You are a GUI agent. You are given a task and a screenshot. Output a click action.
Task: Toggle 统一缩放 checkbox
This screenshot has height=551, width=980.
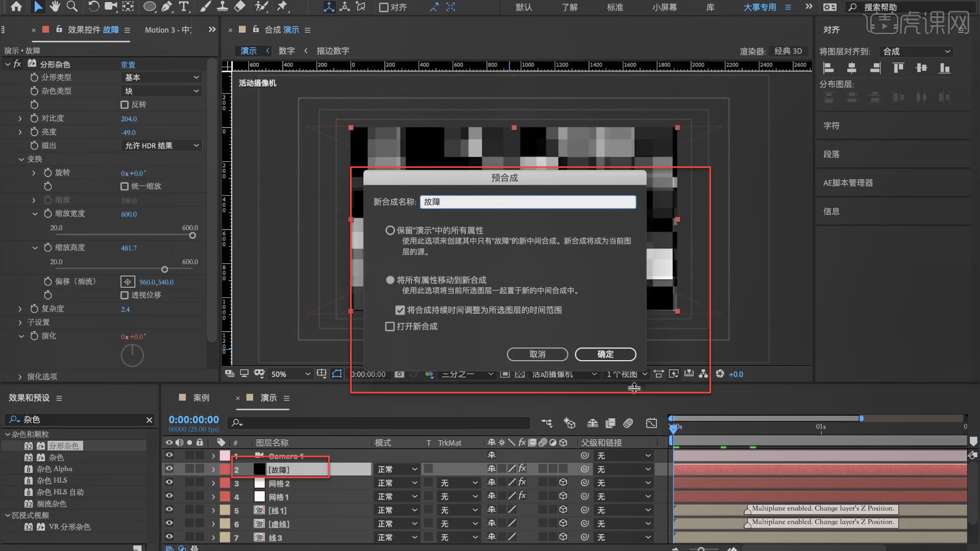pyautogui.click(x=125, y=186)
